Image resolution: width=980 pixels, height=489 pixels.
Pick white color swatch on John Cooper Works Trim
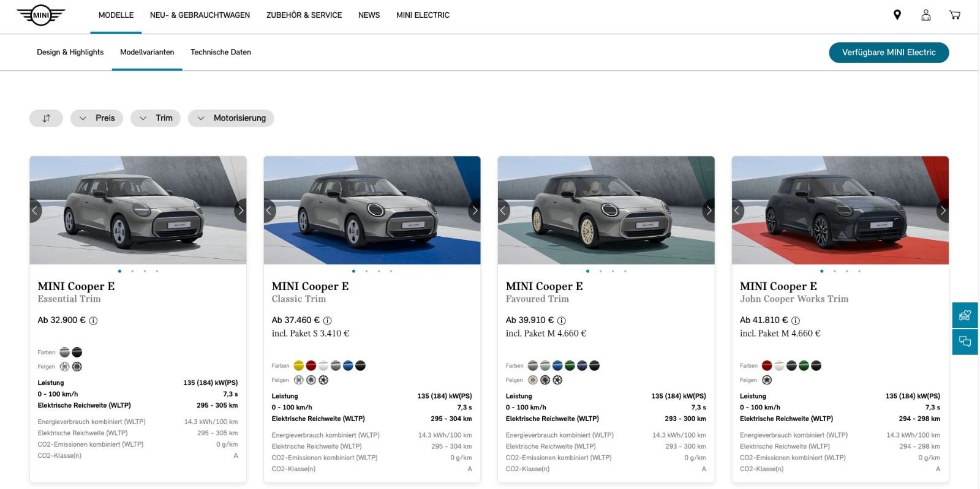pos(778,366)
